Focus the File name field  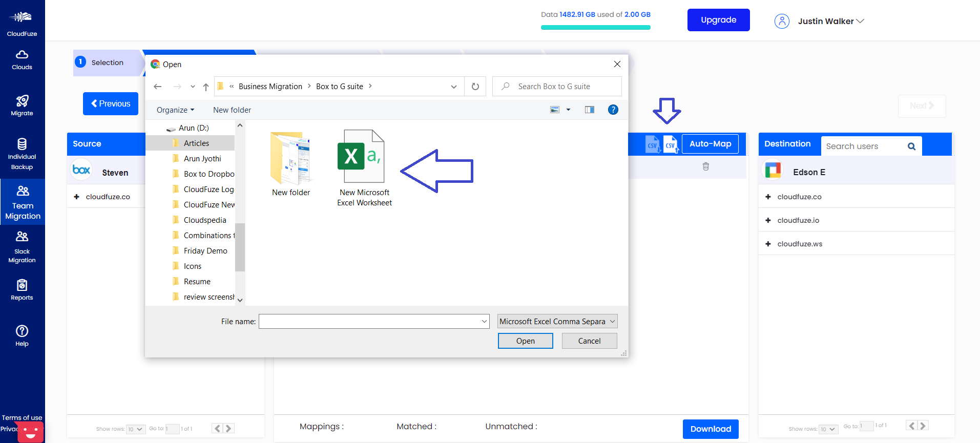click(x=374, y=322)
